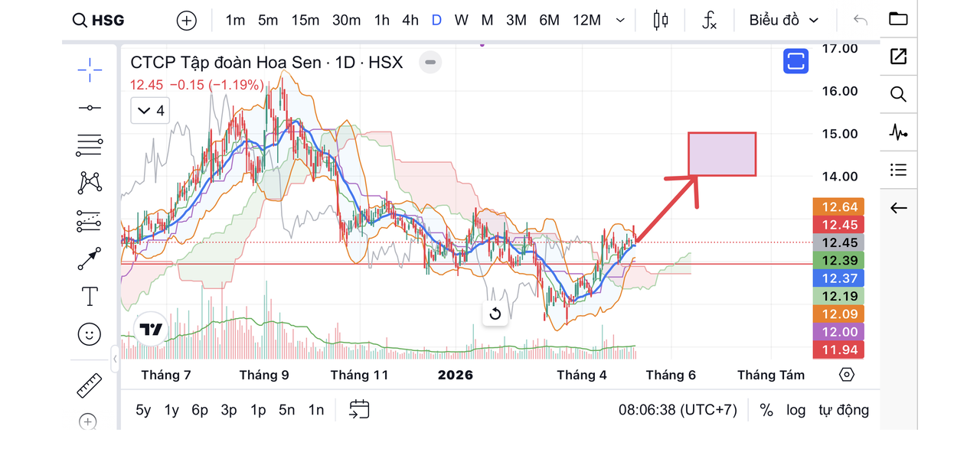Open the go-to-date calendar icon
The height and width of the screenshot is (452, 980).
[x=359, y=410]
